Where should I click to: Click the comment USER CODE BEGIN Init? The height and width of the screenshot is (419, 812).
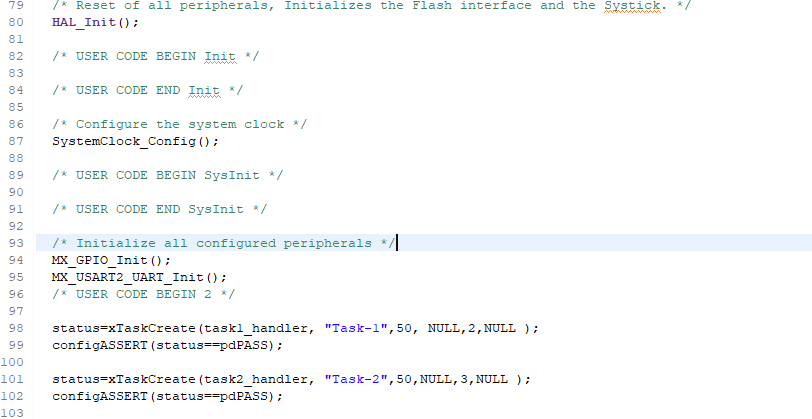pyautogui.click(x=155, y=56)
